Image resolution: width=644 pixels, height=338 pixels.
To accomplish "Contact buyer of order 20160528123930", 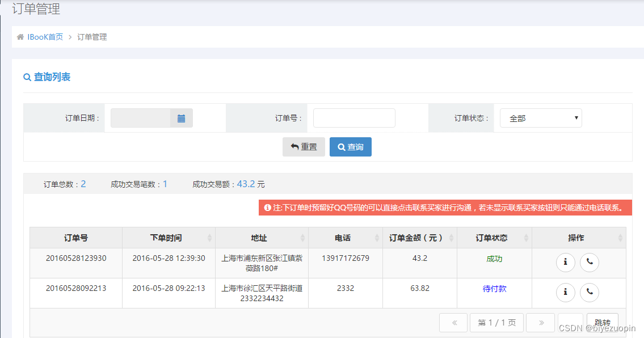I will [x=590, y=262].
